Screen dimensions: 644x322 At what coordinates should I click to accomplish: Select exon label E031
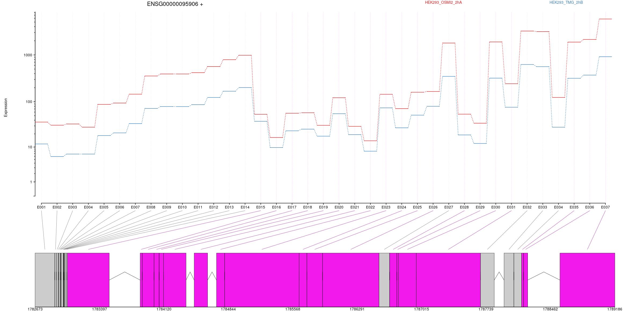(x=511, y=207)
